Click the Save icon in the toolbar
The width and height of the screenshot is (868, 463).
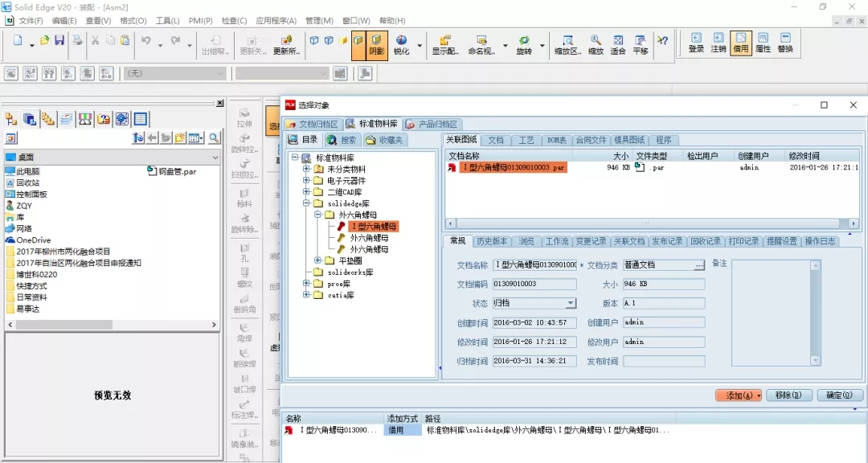point(59,41)
